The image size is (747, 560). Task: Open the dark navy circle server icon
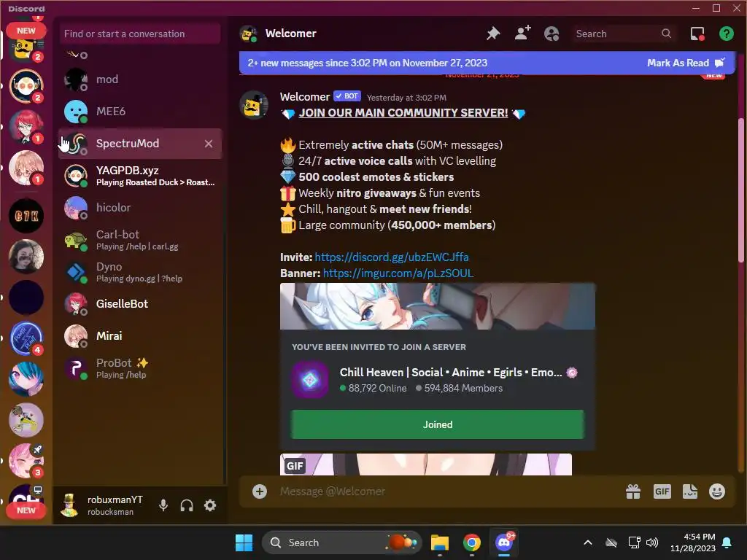[26, 297]
